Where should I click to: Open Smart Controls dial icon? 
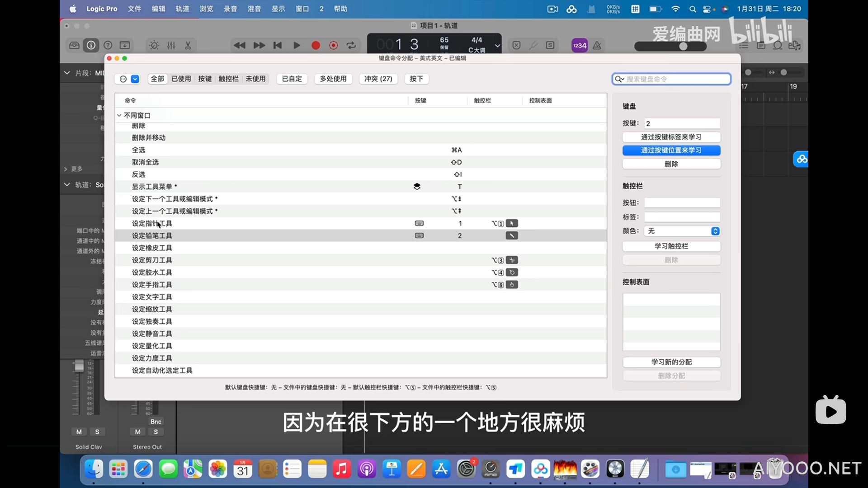pyautogui.click(x=154, y=45)
